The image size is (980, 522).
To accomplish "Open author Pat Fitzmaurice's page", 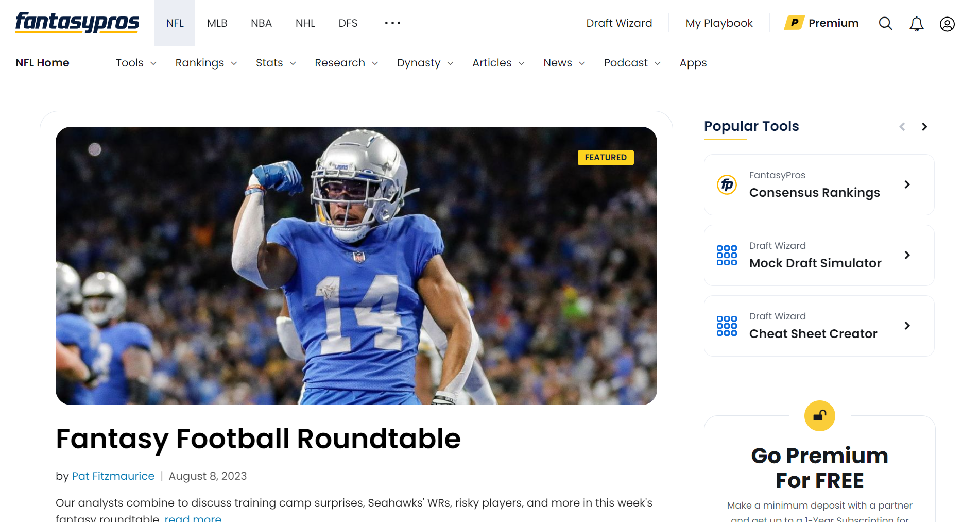I will 113,476.
